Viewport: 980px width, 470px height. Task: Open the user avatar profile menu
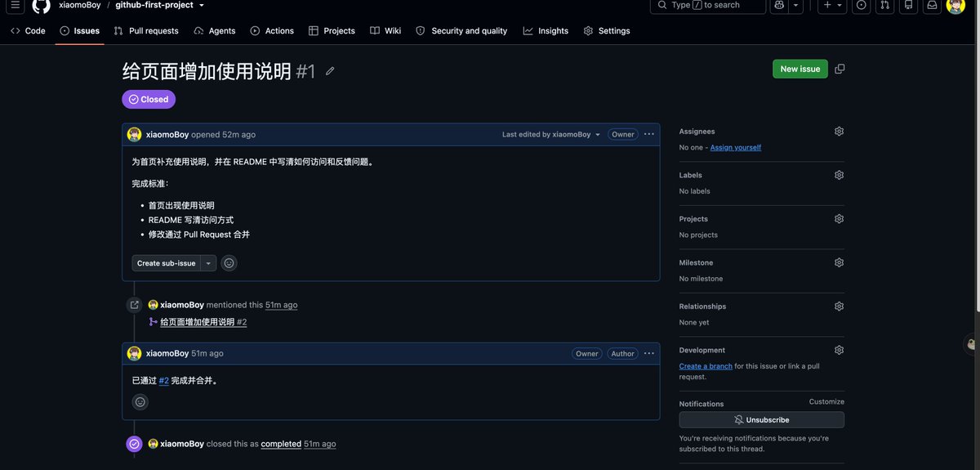pos(955,5)
